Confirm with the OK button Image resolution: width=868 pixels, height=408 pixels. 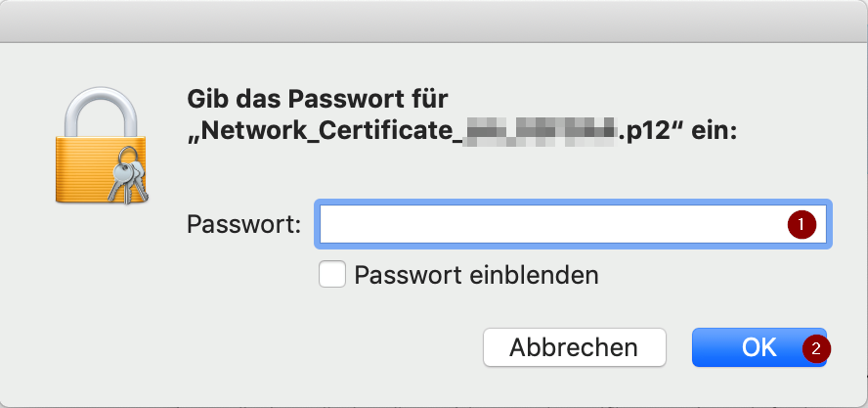758,347
